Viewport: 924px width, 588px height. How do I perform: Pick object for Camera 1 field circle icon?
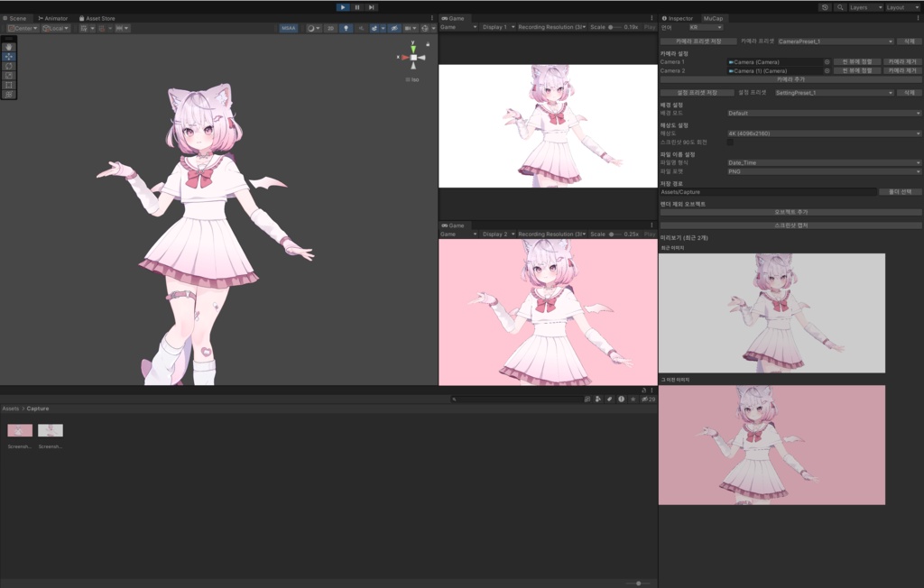point(827,62)
